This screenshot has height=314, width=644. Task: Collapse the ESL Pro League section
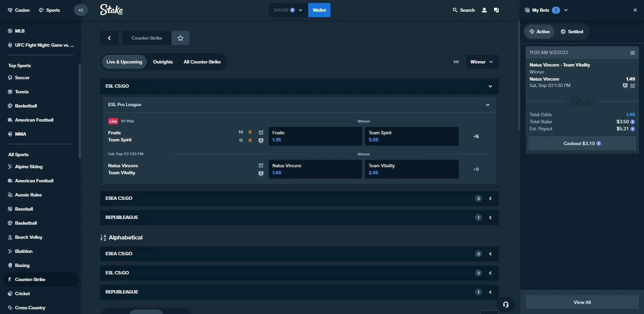pyautogui.click(x=488, y=105)
